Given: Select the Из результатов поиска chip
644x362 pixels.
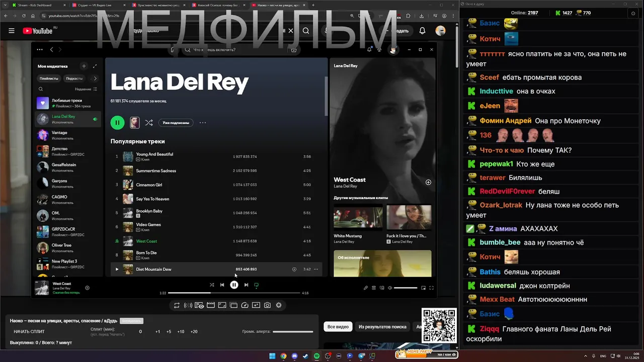Looking at the screenshot, I should [382, 327].
